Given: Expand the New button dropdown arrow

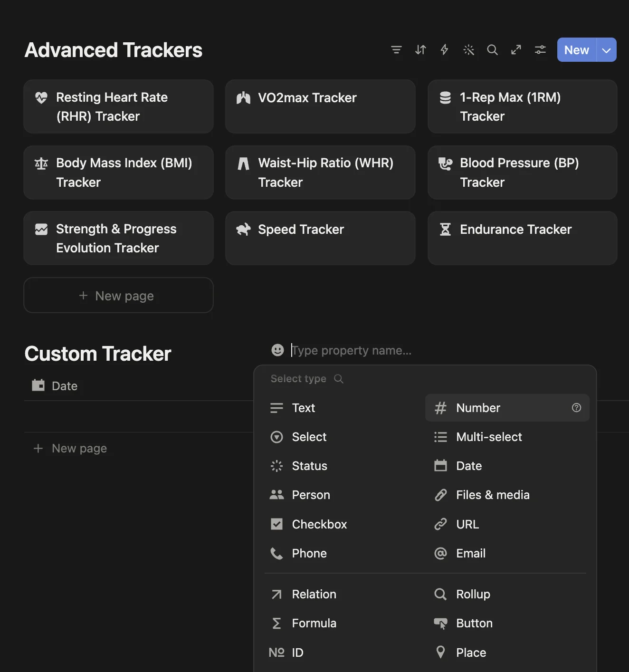Looking at the screenshot, I should [607, 50].
